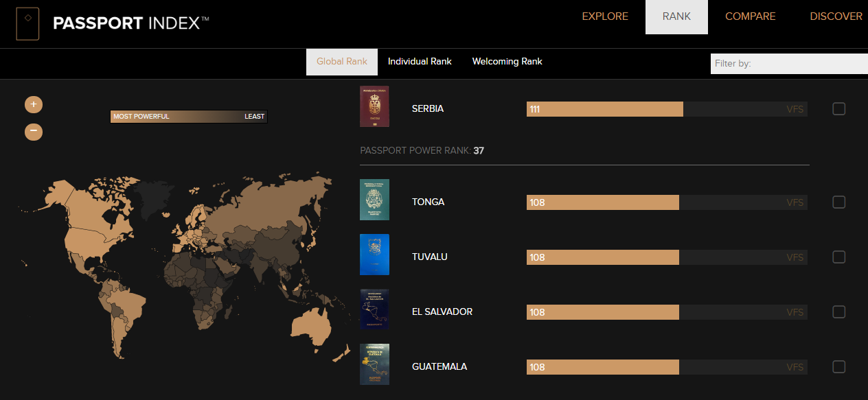
Task: Click the Passport Power Rank 37 heading
Action: click(x=422, y=150)
